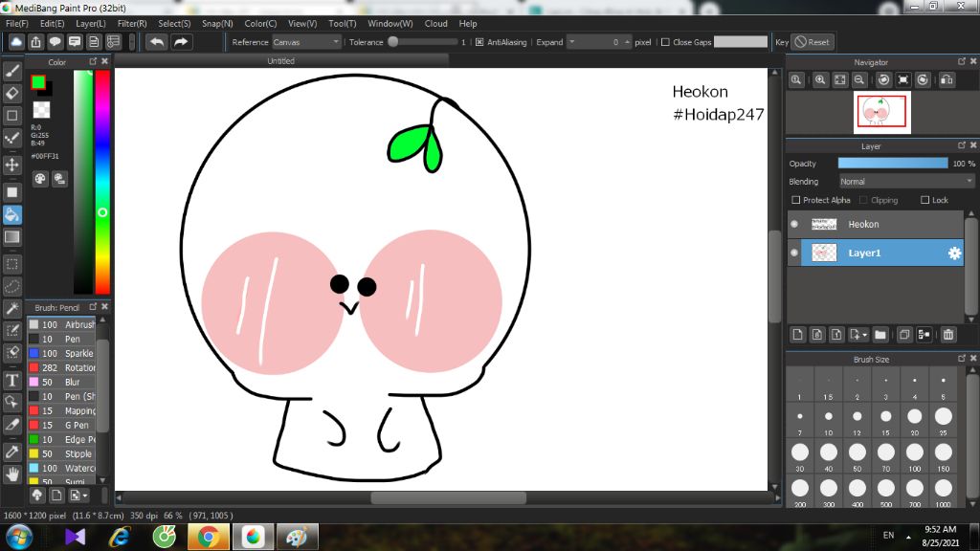Open the add special layer dropdown
The height and width of the screenshot is (551, 980).
858,335
